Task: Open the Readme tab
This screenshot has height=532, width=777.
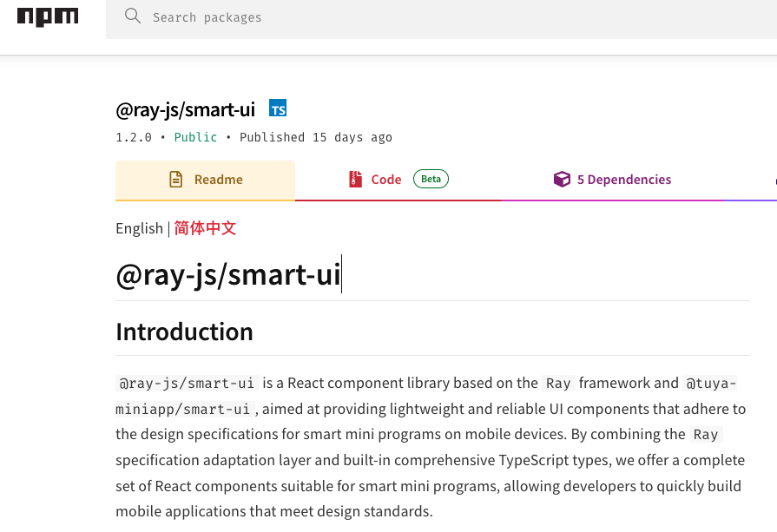Action: [x=205, y=180]
